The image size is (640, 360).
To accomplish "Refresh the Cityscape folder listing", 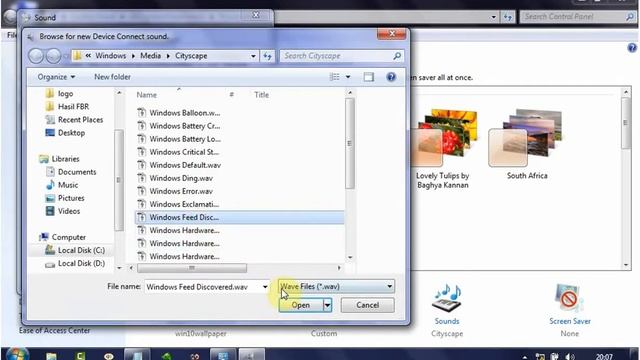I will (x=267, y=56).
